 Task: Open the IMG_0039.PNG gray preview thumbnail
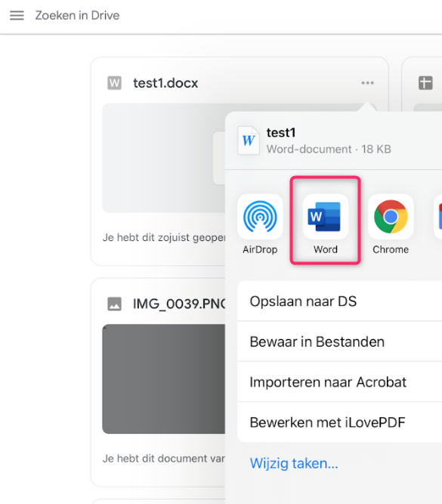pyautogui.click(x=164, y=379)
